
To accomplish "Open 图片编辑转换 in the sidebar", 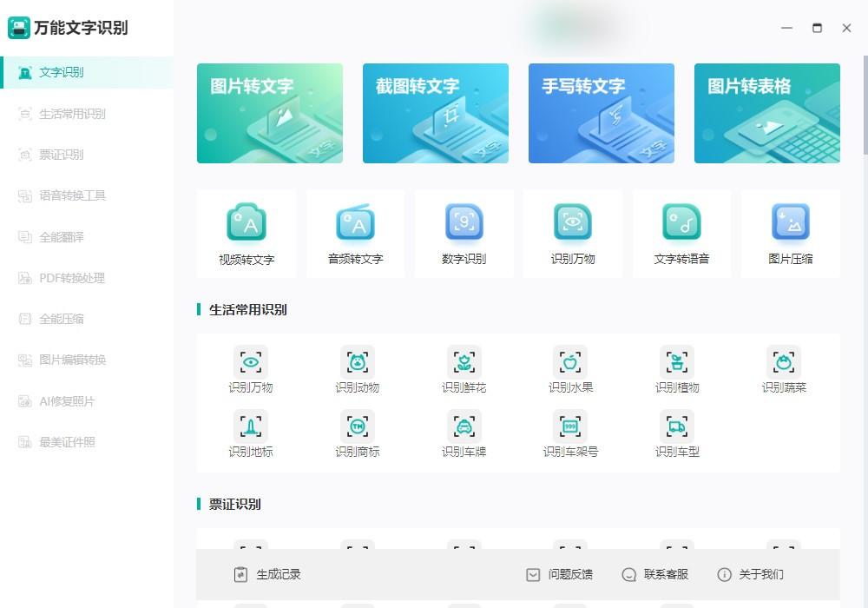I will coord(87,360).
